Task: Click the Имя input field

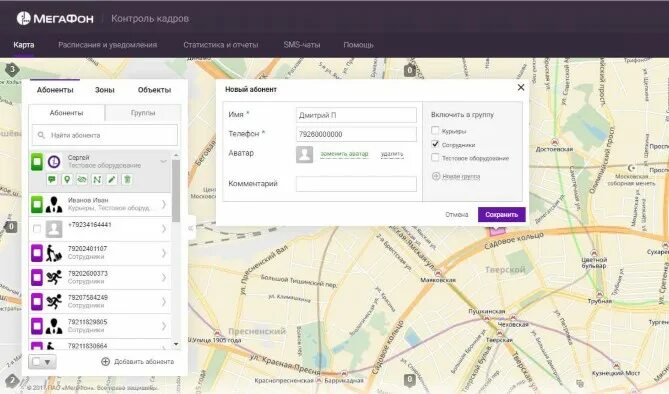Action: 356,115
